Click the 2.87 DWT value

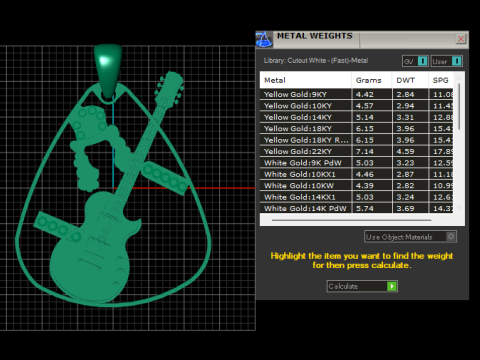[405, 174]
